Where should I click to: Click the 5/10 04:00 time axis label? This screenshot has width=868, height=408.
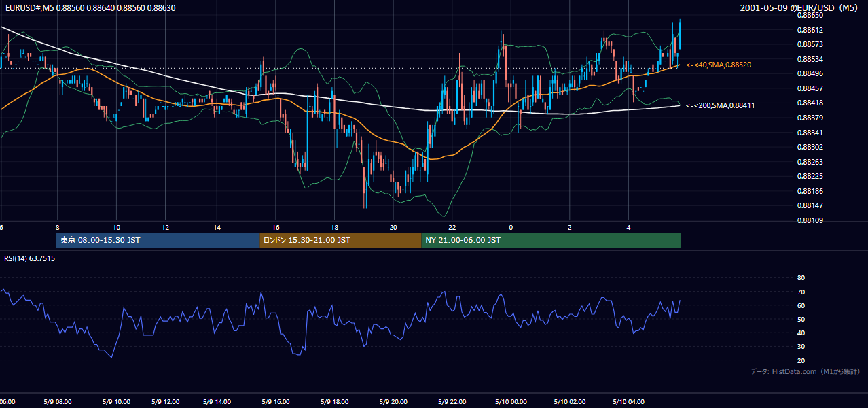(628, 402)
